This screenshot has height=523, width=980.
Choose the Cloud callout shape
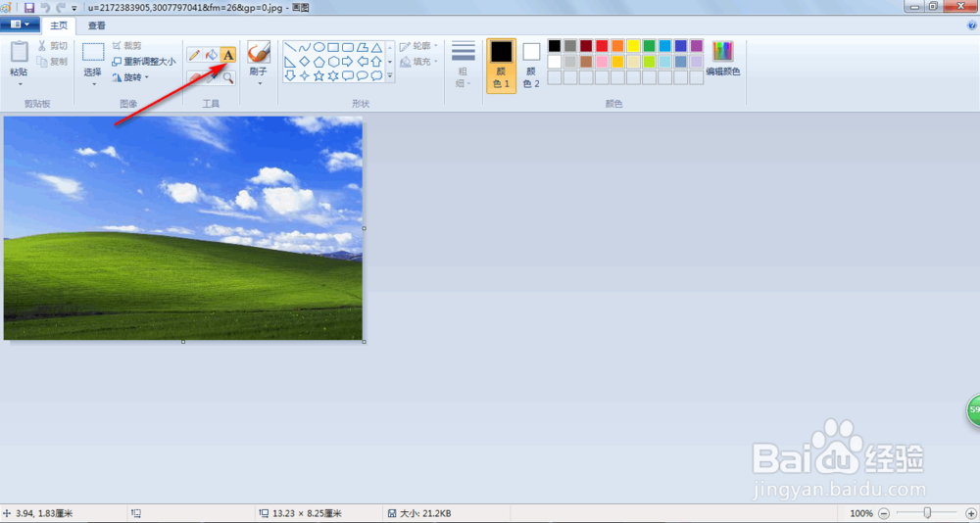tap(376, 75)
